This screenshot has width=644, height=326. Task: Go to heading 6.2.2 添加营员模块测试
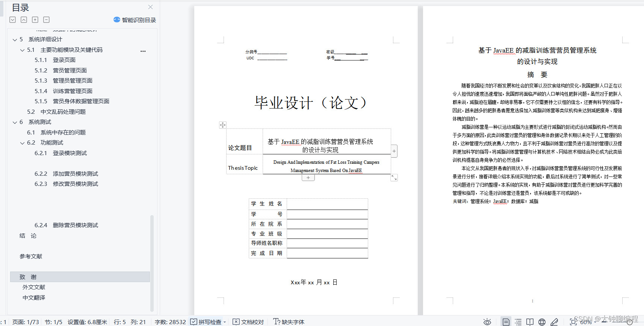point(67,174)
